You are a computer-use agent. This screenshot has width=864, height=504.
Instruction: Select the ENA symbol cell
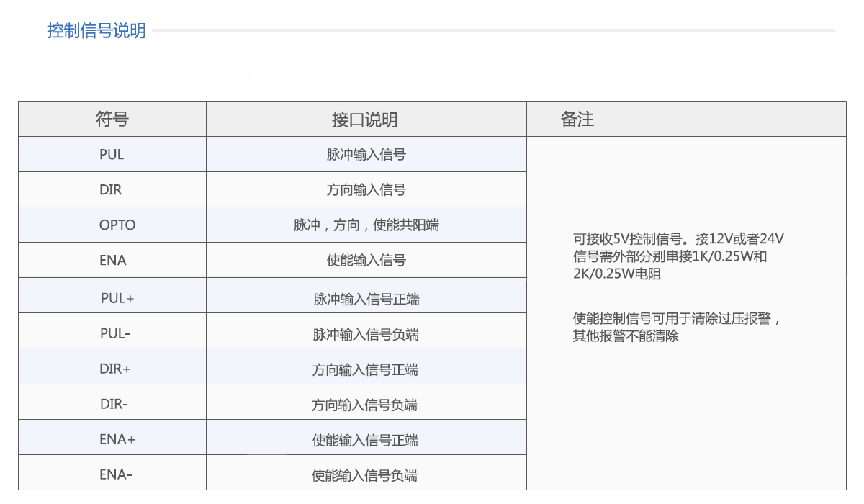[112, 260]
